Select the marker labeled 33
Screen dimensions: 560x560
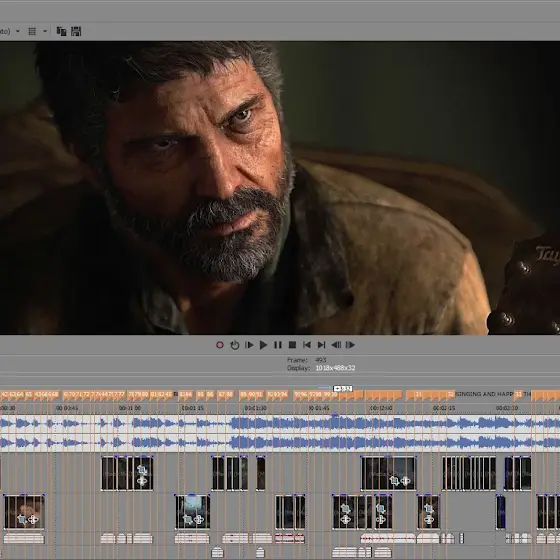click(x=518, y=394)
